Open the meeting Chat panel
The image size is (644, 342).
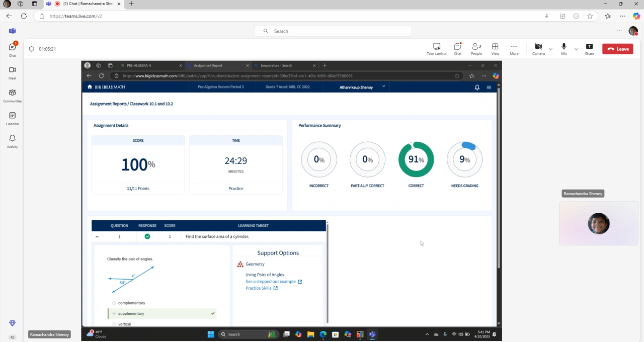tap(457, 49)
